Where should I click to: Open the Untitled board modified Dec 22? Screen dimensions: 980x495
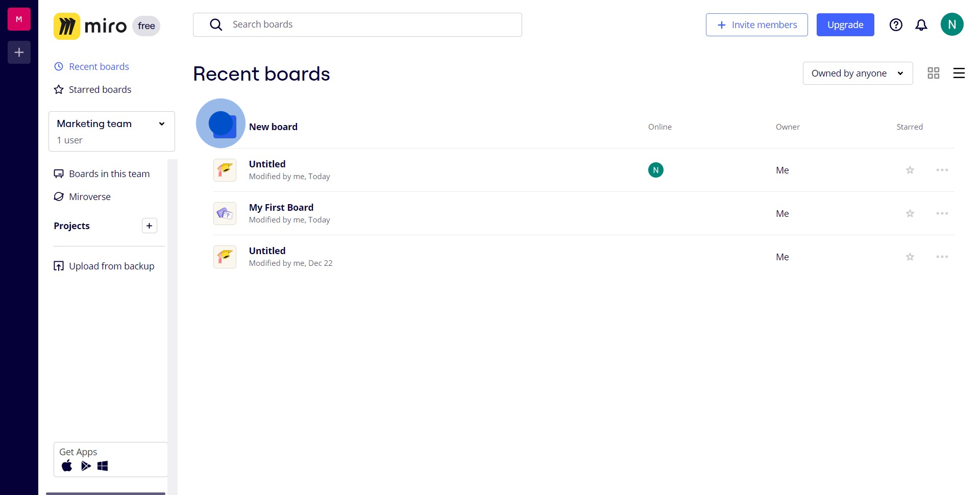point(267,251)
